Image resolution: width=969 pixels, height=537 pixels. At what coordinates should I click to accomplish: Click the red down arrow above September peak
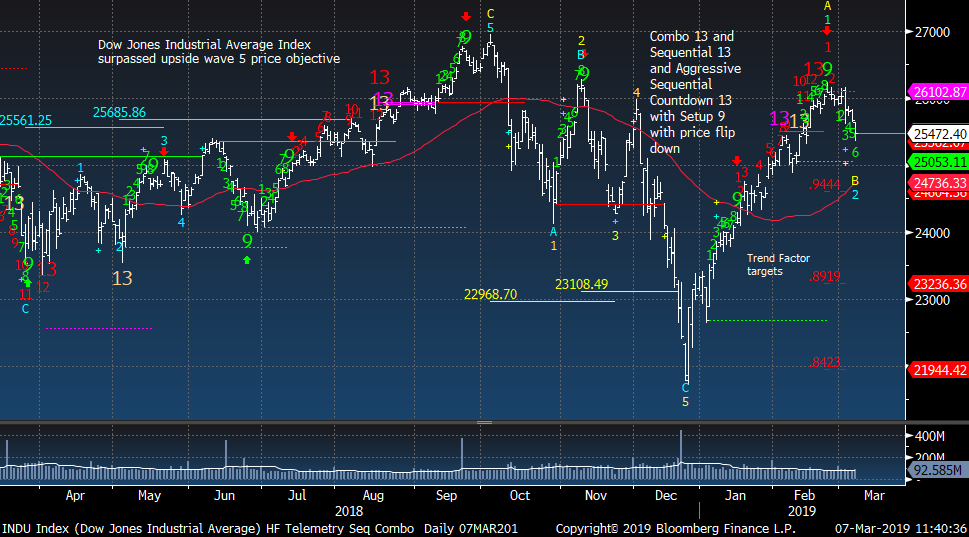point(466,17)
